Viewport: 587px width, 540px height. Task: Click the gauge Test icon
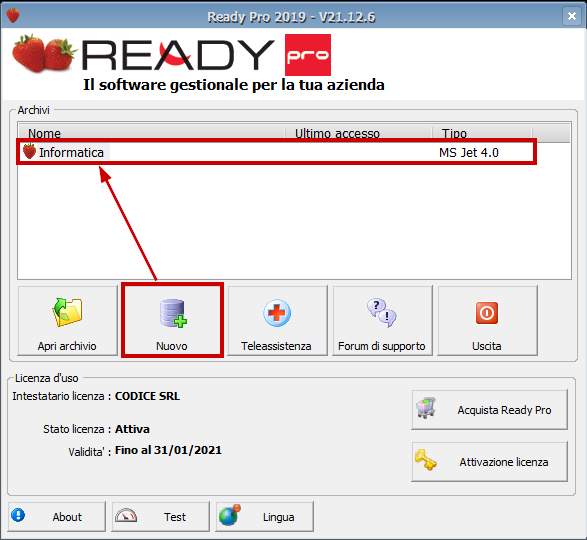click(x=126, y=516)
